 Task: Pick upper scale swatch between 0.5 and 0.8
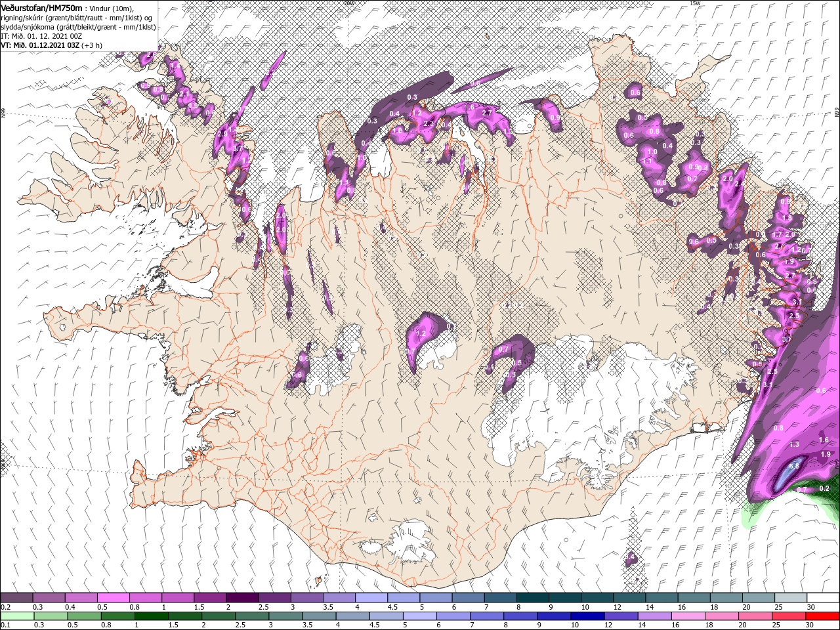pyautogui.click(x=113, y=598)
